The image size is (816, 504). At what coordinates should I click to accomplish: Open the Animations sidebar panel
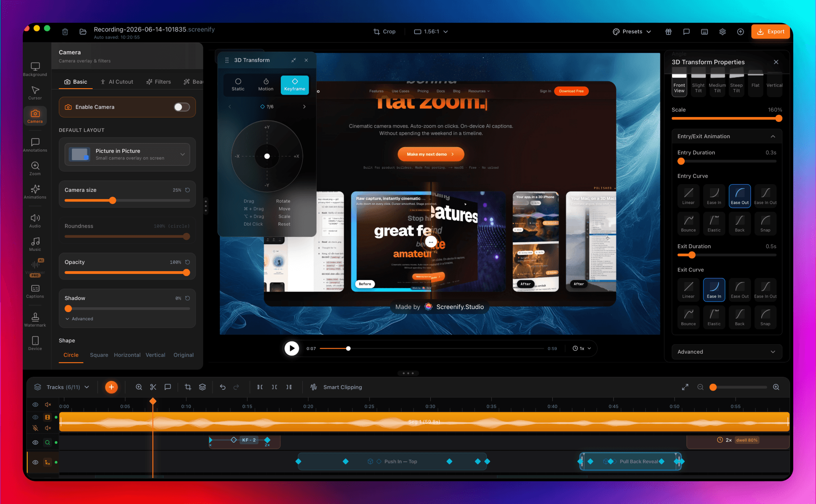point(35,192)
